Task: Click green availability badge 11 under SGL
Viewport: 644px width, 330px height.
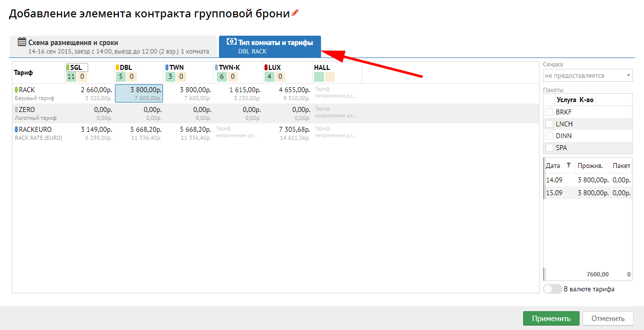Action: (x=71, y=76)
